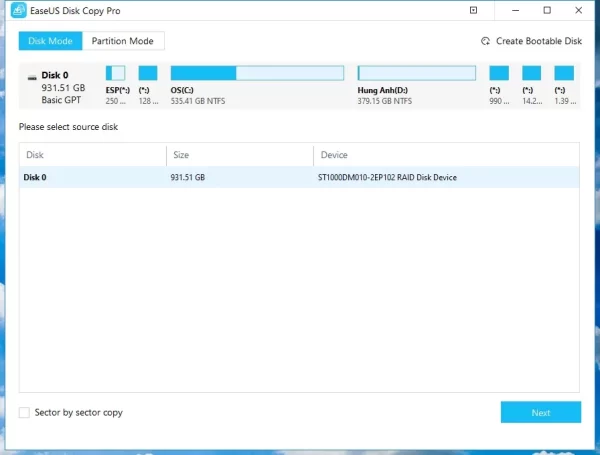Click the Size column header
Image resolution: width=600 pixels, height=455 pixels.
240,155
